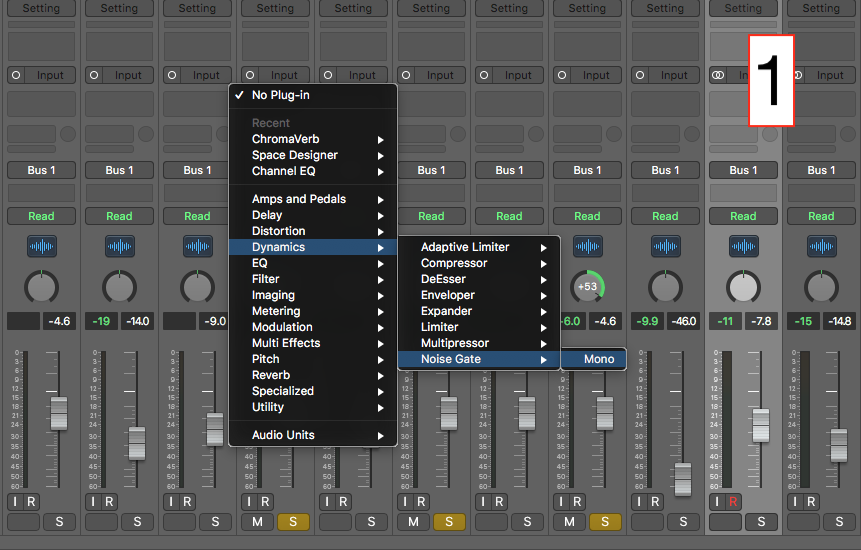Click input monitoring I on strip peaking at -14.0
The width and height of the screenshot is (861, 550).
93,502
